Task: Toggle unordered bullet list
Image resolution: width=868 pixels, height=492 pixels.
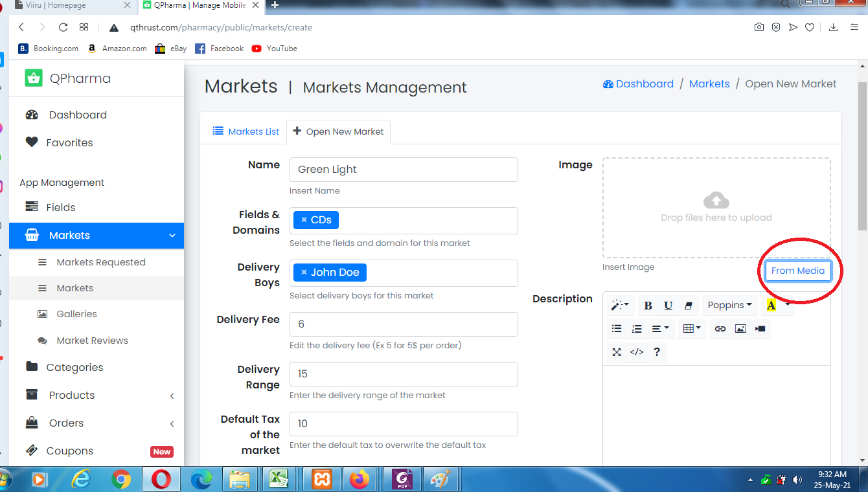Action: [617, 329]
